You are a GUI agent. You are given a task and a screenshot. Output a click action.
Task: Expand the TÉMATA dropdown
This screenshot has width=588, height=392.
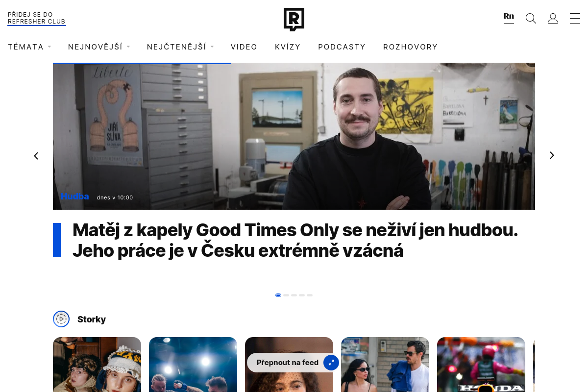click(29, 47)
